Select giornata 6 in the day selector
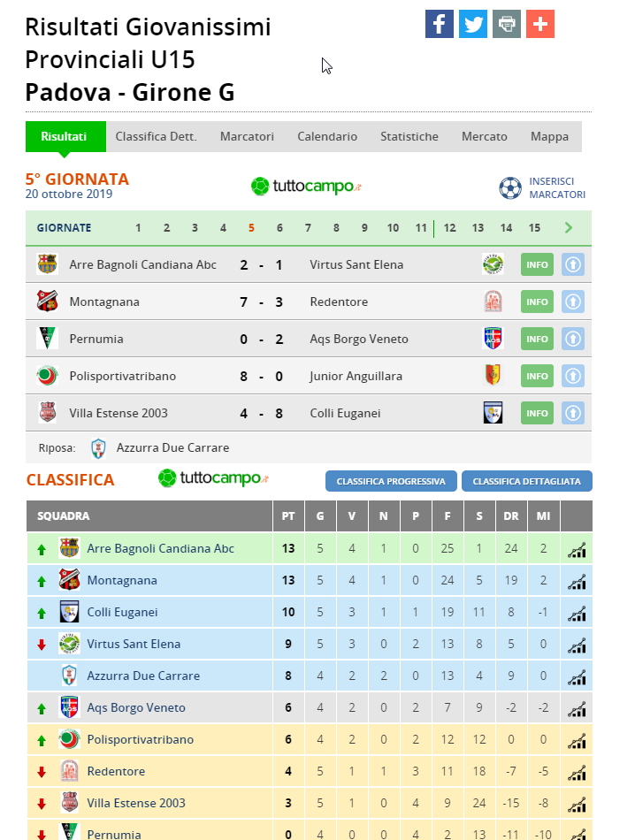 [279, 227]
